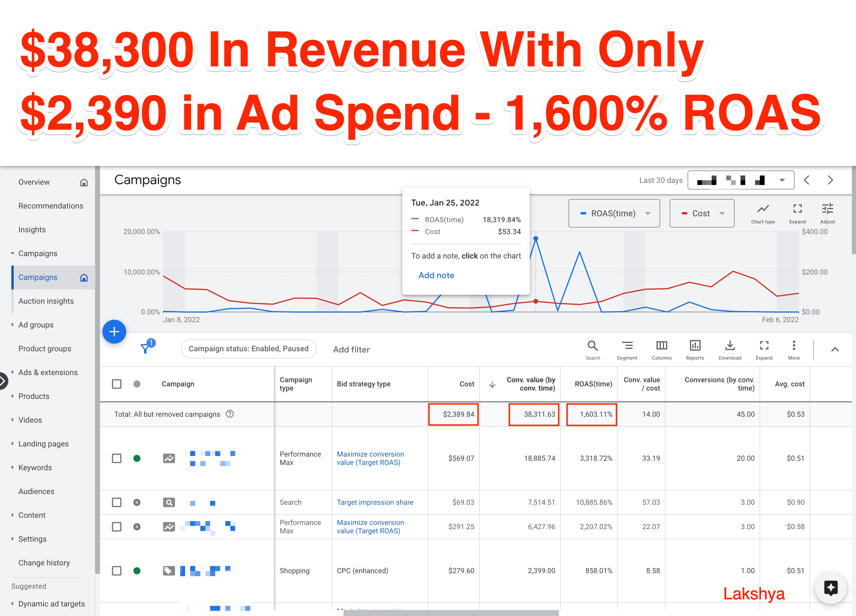
Task: Open the Cost metric dropdown
Action: tap(702, 214)
